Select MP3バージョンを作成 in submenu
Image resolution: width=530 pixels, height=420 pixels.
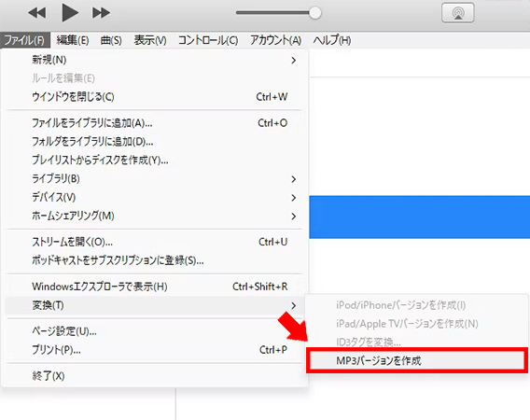(x=416, y=361)
